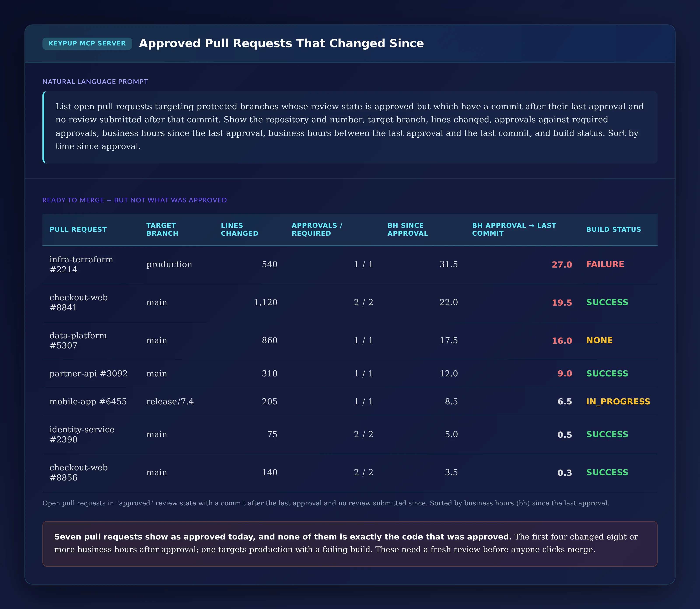Open pull request identity-service #2390
Image resolution: width=700 pixels, height=609 pixels.
point(82,434)
